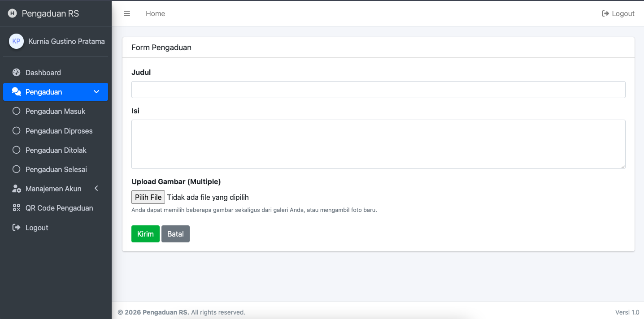Click the sidebar Logout icon

(17, 228)
